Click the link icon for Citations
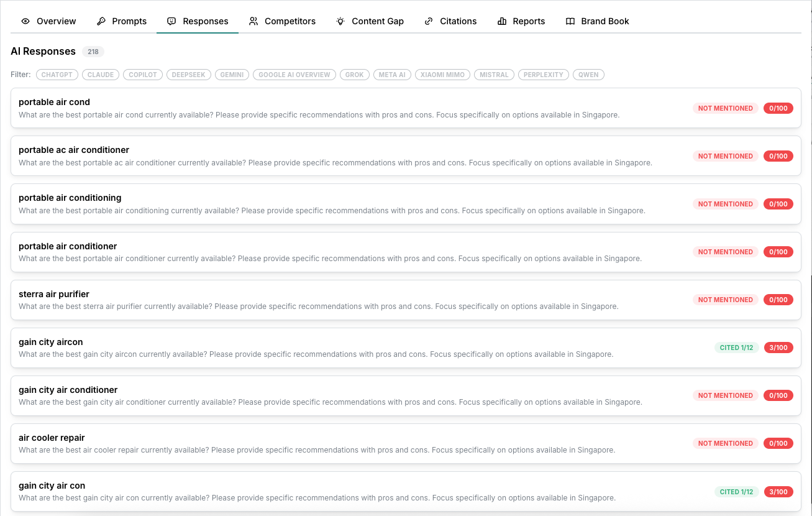 [x=429, y=21]
